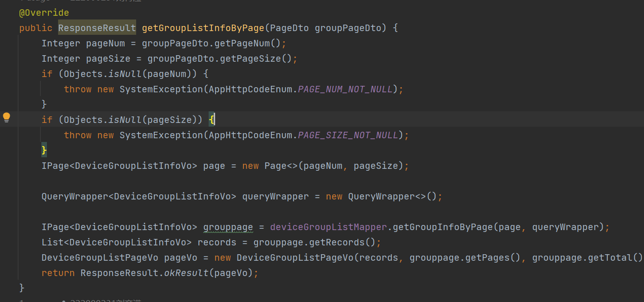The width and height of the screenshot is (644, 302).
Task: Click method name getGroupListInfoByPage
Action: 203,28
